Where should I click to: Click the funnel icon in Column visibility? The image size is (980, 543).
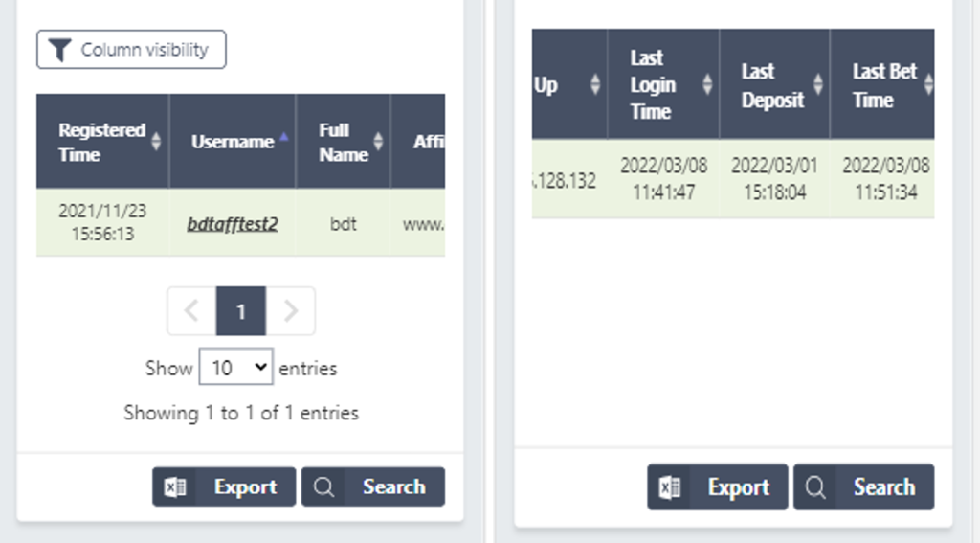(59, 51)
